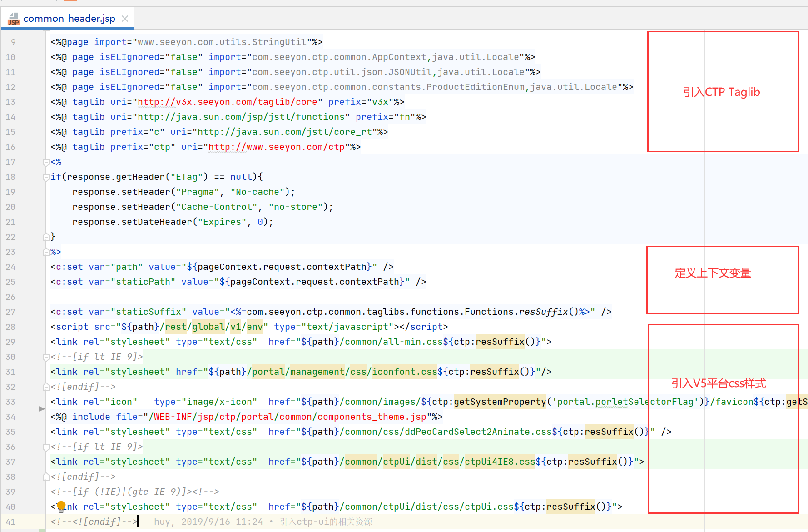Image resolution: width=808 pixels, height=532 pixels.
Task: Collapse the IE comment fold at line 30
Action: 45,357
